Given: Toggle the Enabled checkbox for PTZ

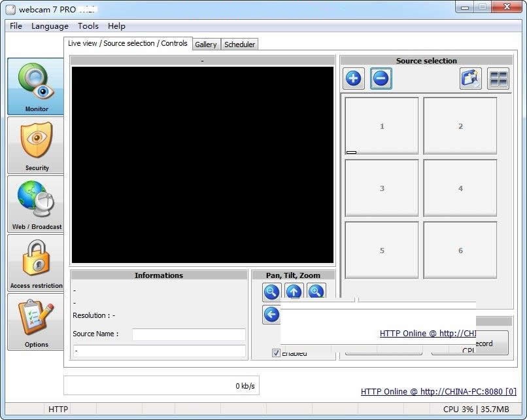Looking at the screenshot, I should (276, 353).
